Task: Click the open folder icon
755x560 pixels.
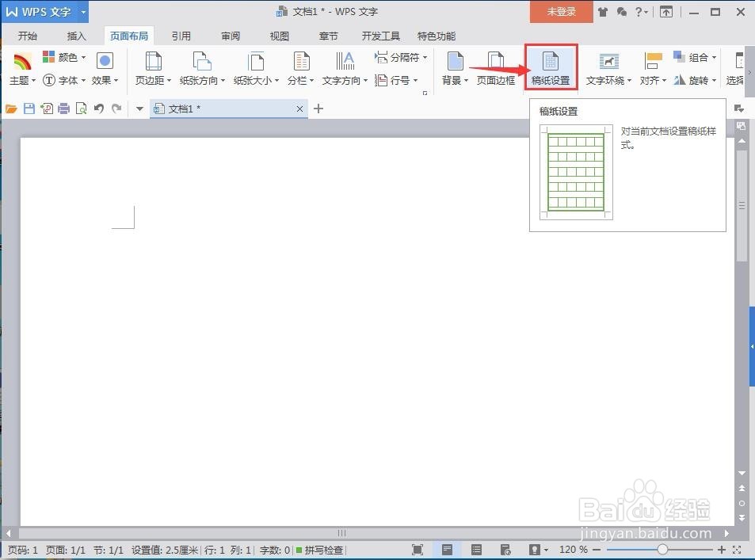Action: click(x=11, y=109)
